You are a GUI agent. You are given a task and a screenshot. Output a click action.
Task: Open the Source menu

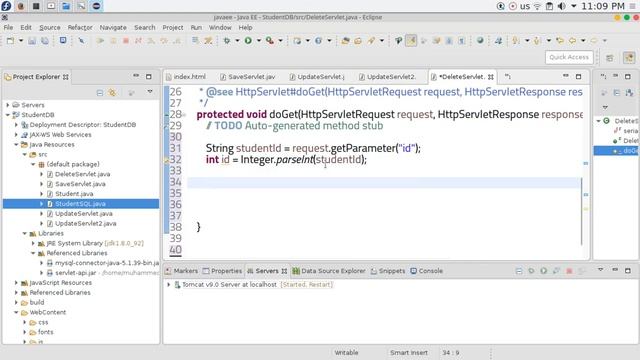coord(50,27)
